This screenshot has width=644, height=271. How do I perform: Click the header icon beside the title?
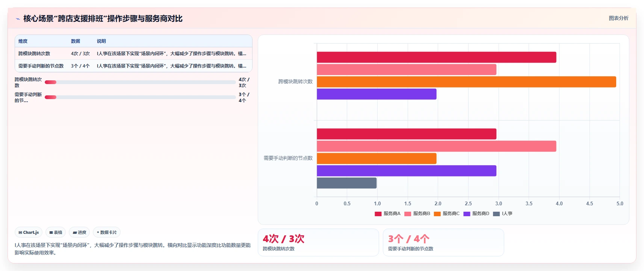18,19
